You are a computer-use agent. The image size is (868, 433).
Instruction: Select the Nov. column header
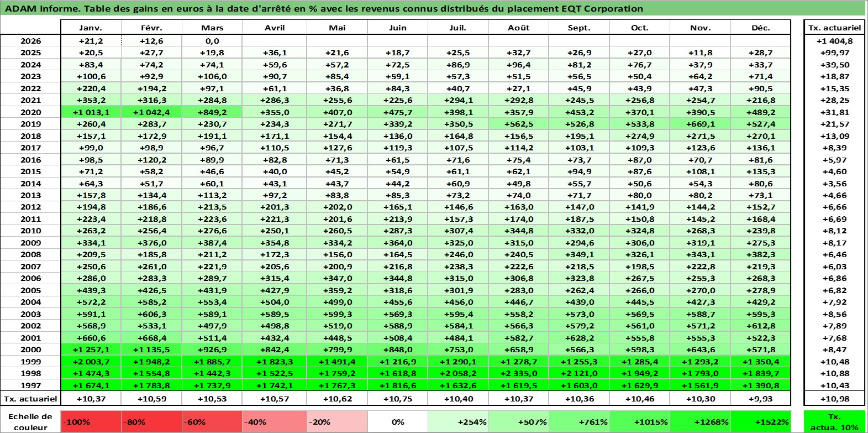click(700, 28)
